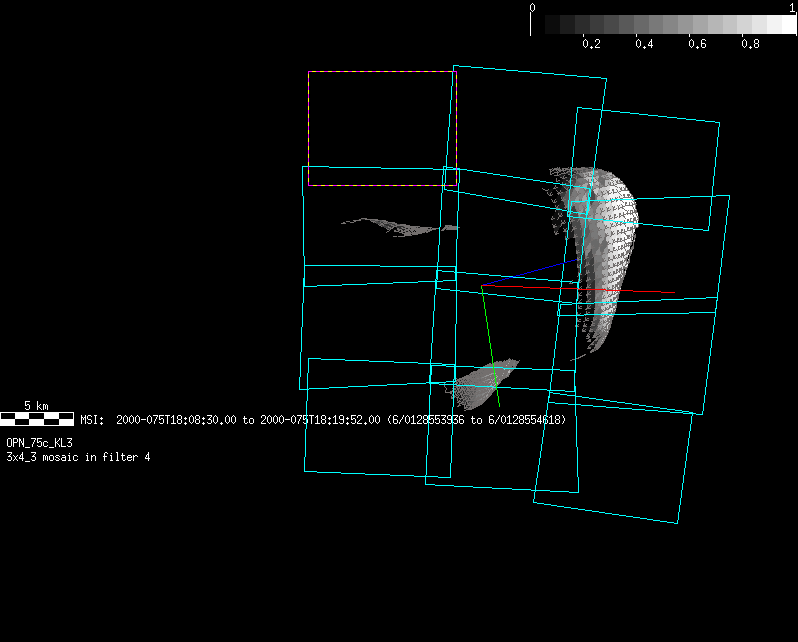The image size is (798, 642).
Task: Click the thin gray sliver left of asteroid
Action: tap(400, 226)
